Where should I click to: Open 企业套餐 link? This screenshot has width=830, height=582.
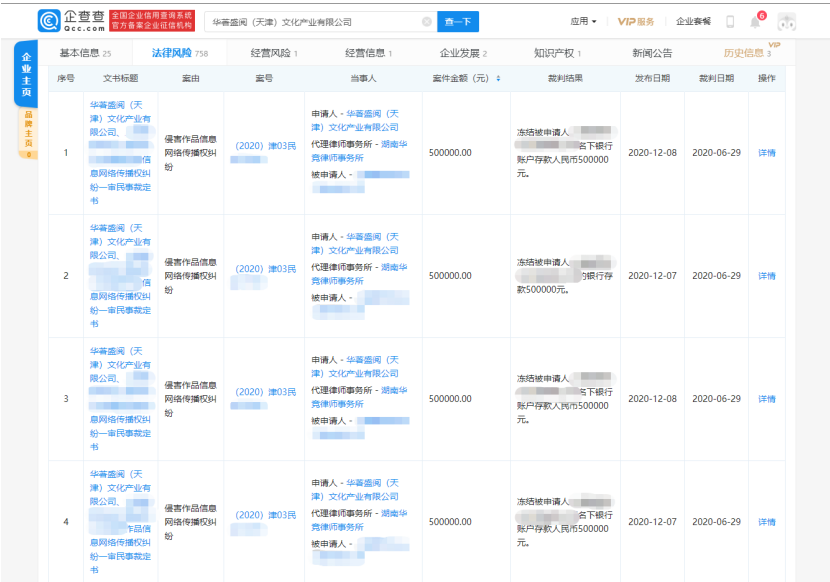tap(693, 22)
